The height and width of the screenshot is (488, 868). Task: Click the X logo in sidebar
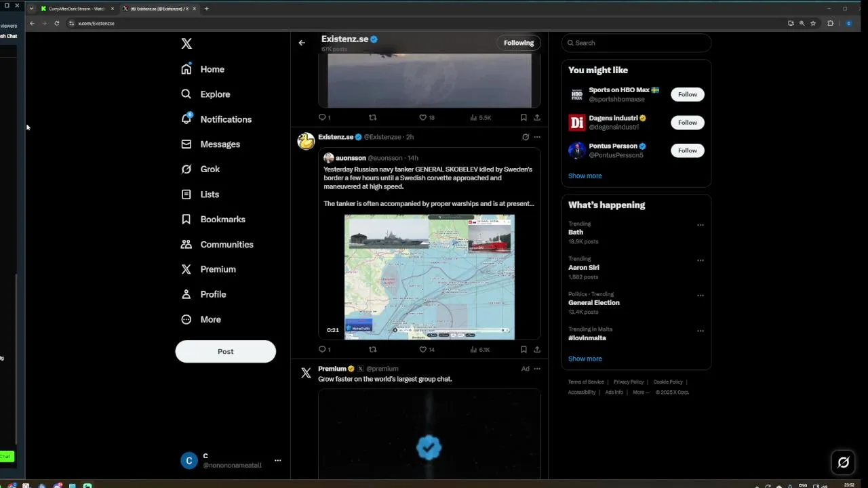point(186,43)
